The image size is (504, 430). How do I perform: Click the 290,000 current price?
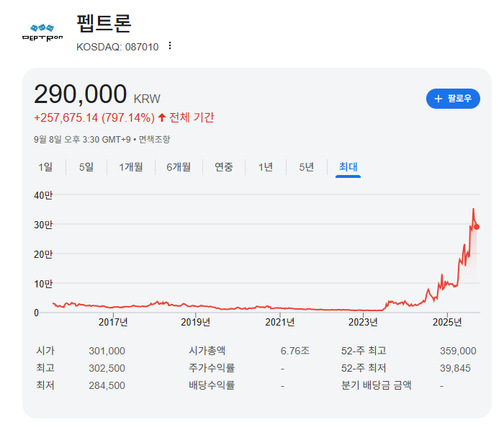click(80, 94)
